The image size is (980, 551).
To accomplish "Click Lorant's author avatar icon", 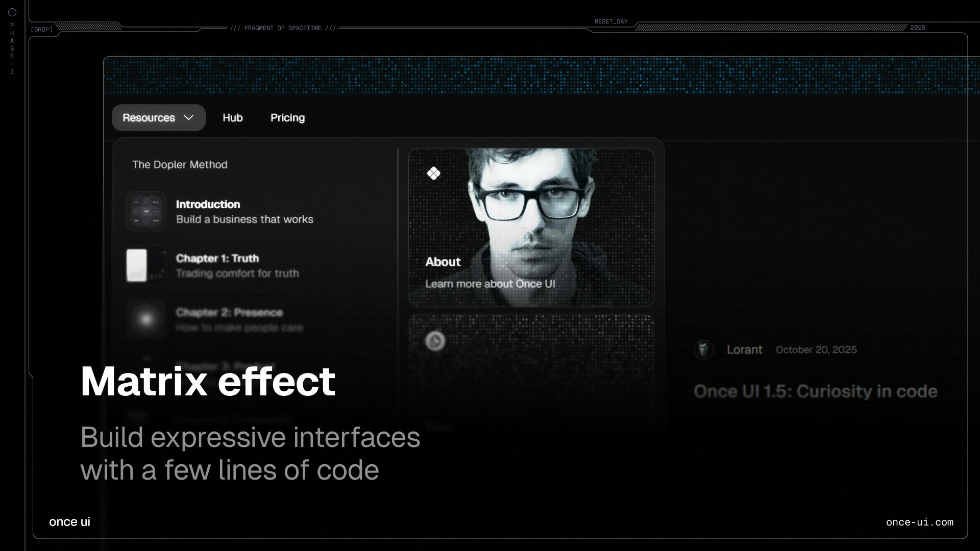I will (x=703, y=349).
